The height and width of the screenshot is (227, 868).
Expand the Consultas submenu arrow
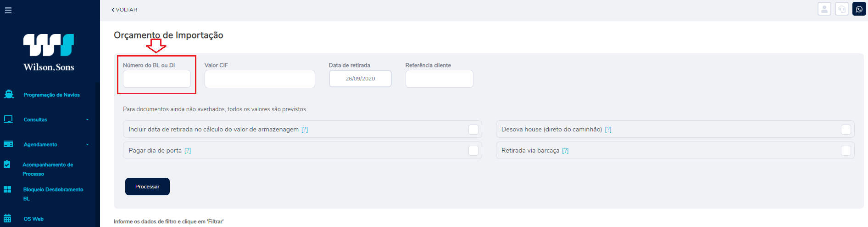click(x=87, y=119)
